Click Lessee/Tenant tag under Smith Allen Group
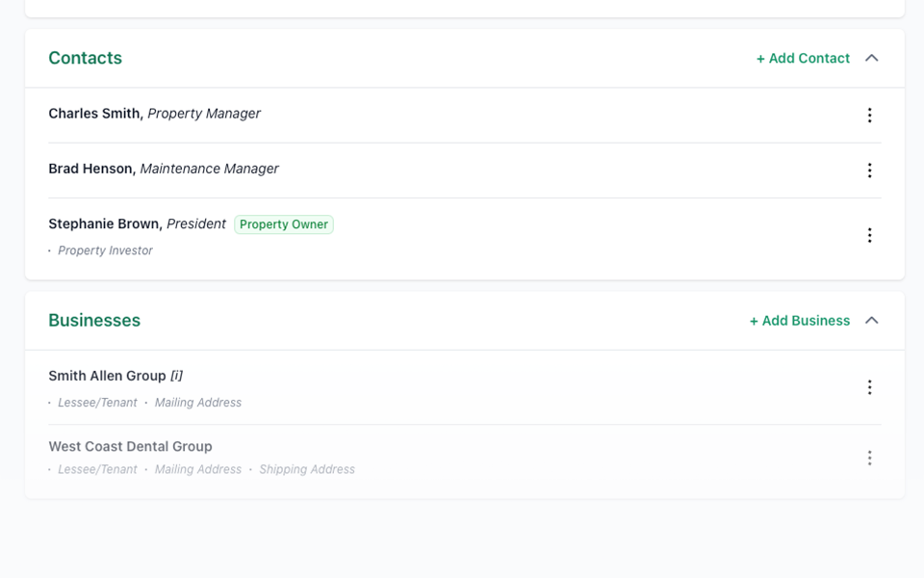 (x=97, y=403)
